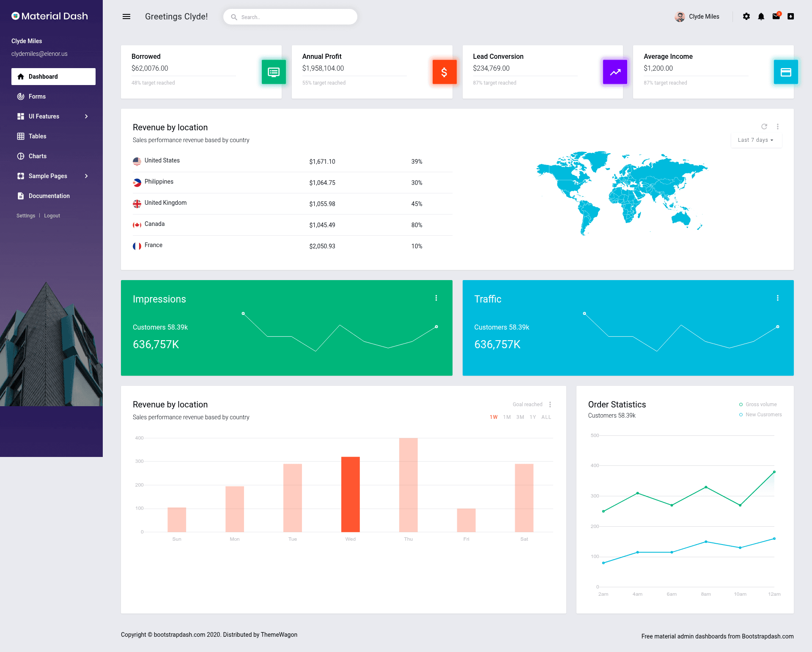Select the 1M time range
Screen dimensions: 812x652
(507, 417)
